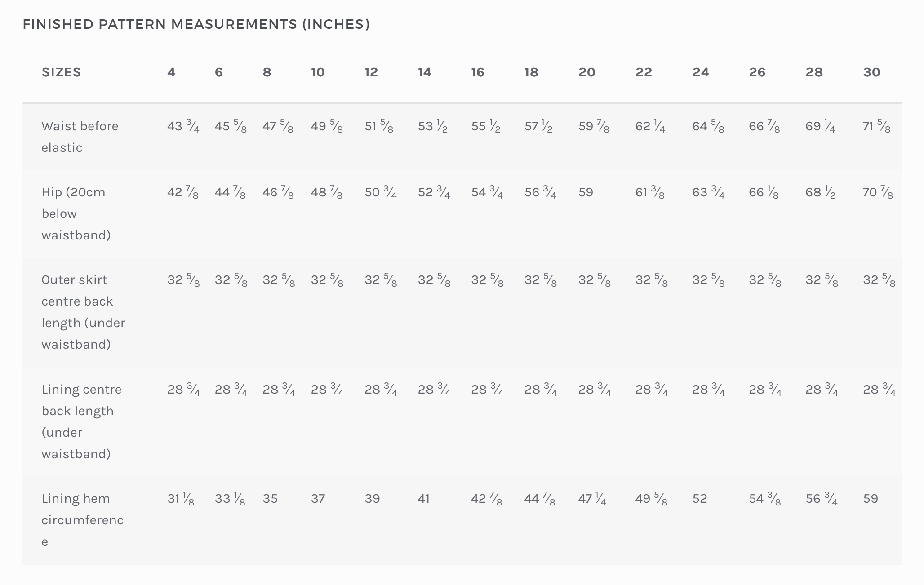Viewport: 924px width, 585px height.
Task: Click the 'Lining hem circumference' row label
Action: pos(82,520)
